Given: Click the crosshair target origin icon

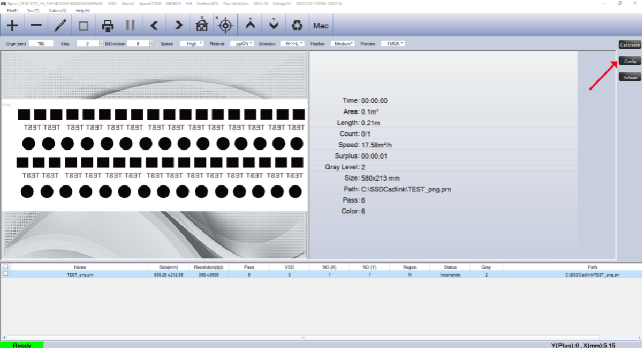Looking at the screenshot, I should (x=226, y=25).
